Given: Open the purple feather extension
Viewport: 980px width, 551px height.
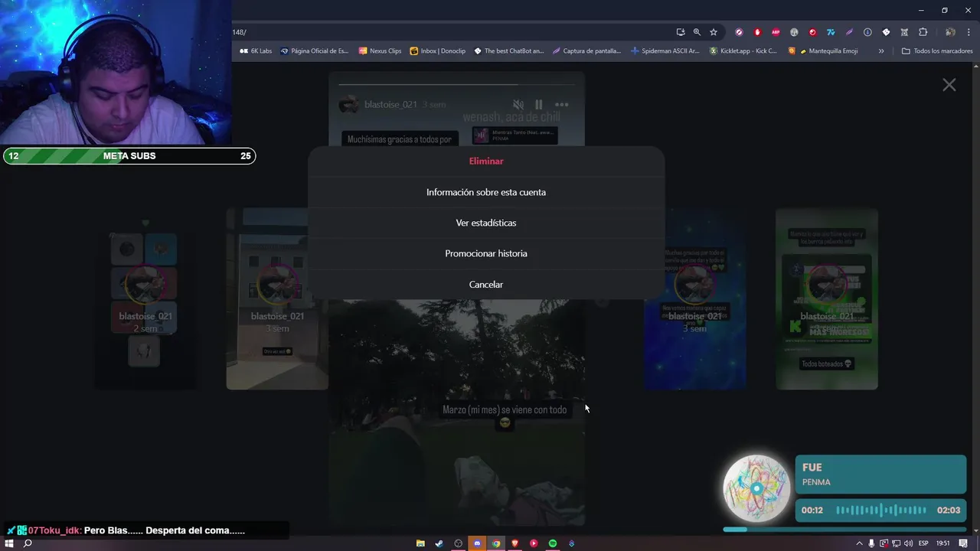Looking at the screenshot, I should coord(849,32).
